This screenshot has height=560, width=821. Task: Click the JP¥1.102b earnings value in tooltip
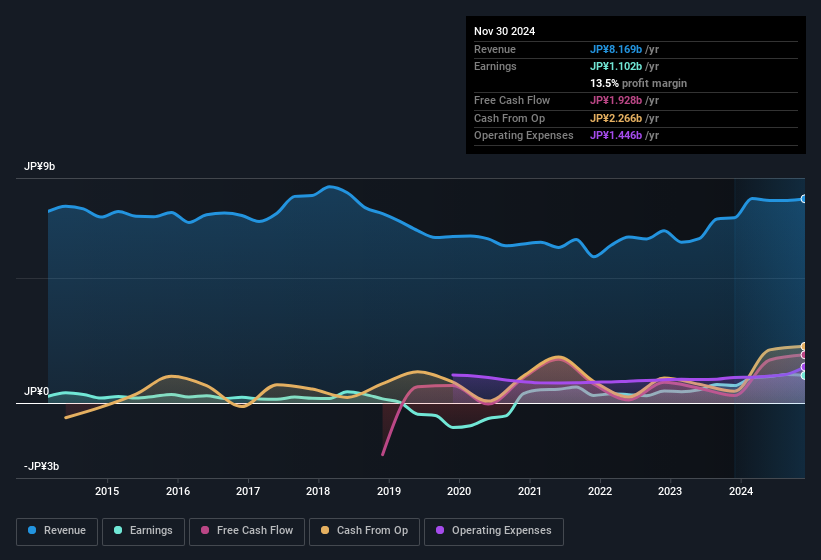616,66
